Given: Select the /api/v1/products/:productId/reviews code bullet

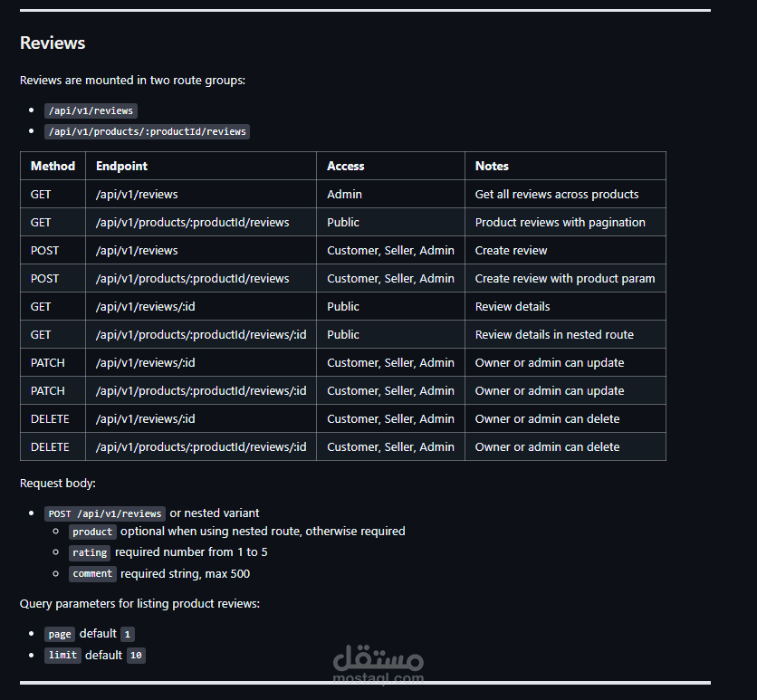Looking at the screenshot, I should 148,131.
